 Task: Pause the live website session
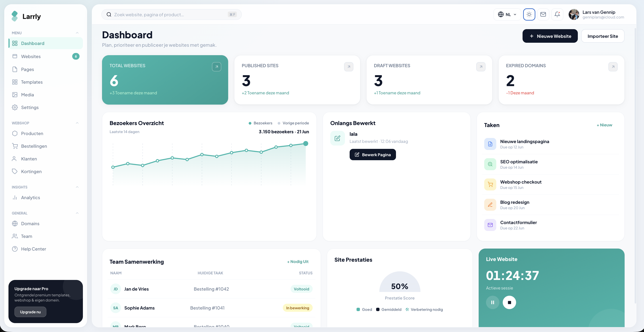[x=492, y=302]
